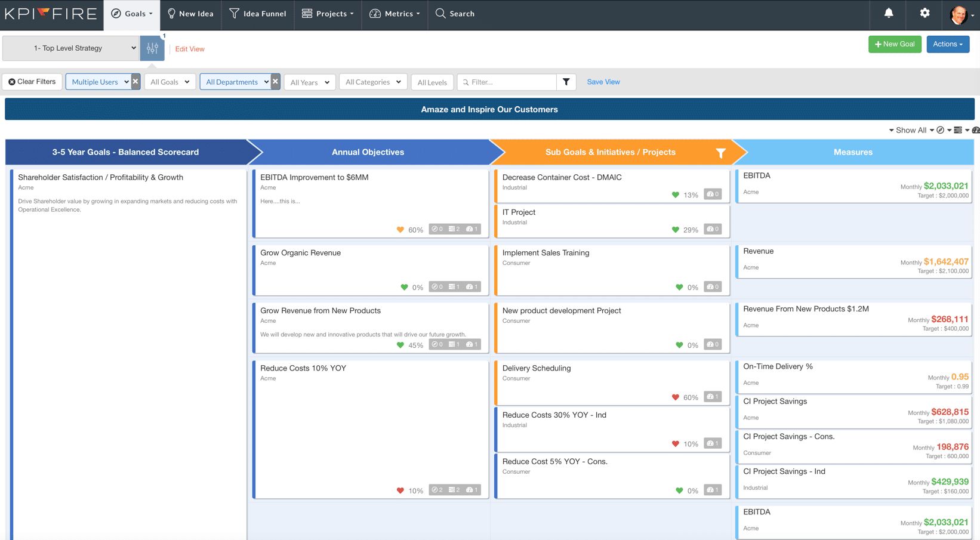
Task: Click the red heart on Delivery Scheduling card
Action: (676, 397)
